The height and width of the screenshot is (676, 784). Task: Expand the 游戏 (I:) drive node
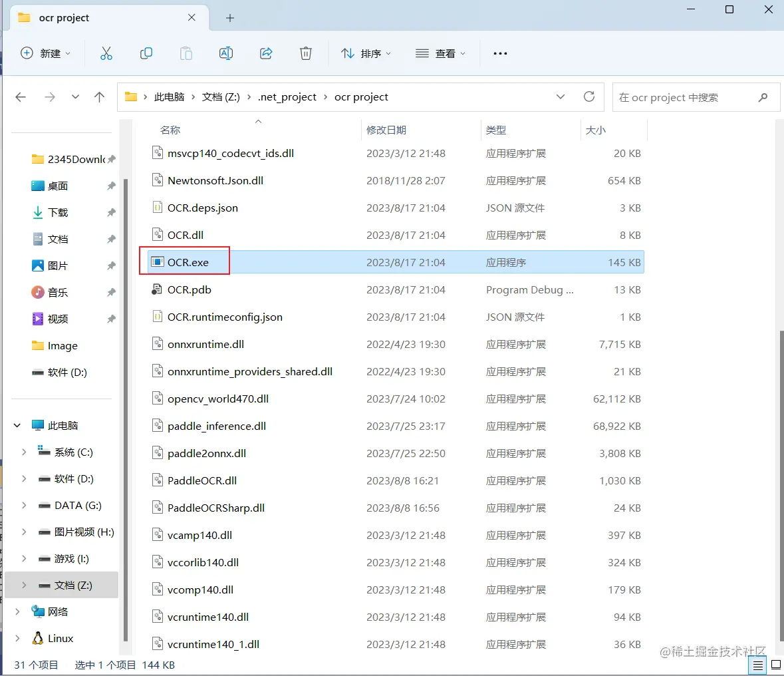coord(24,558)
